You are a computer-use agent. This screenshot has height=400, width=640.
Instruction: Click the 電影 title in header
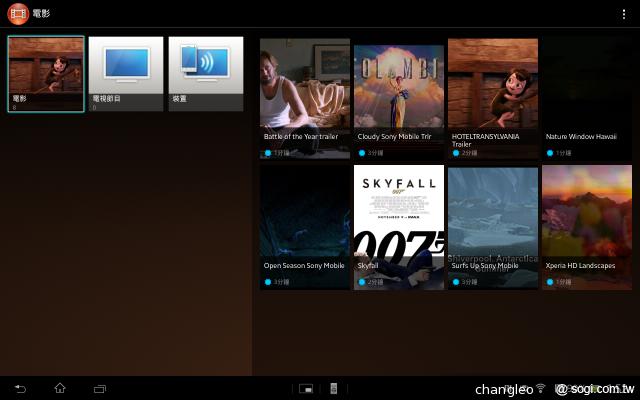[41, 14]
